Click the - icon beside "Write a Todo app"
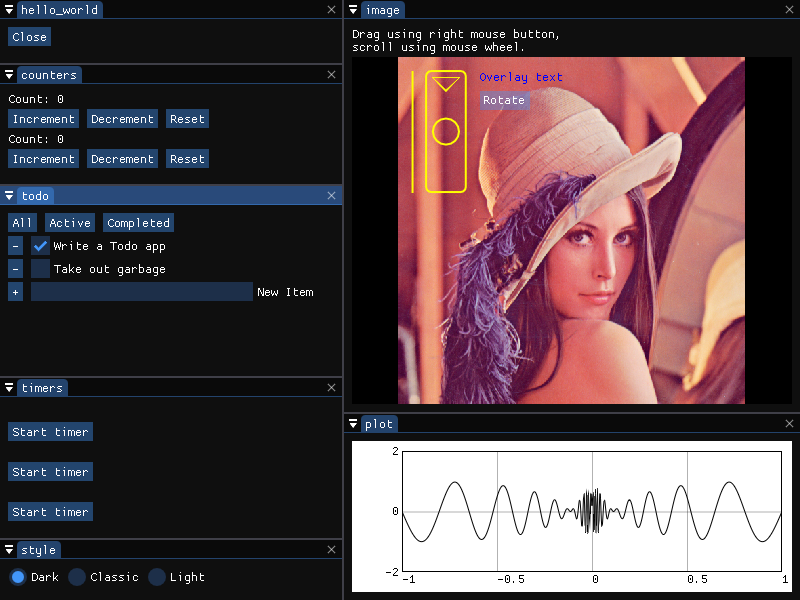 [14, 246]
